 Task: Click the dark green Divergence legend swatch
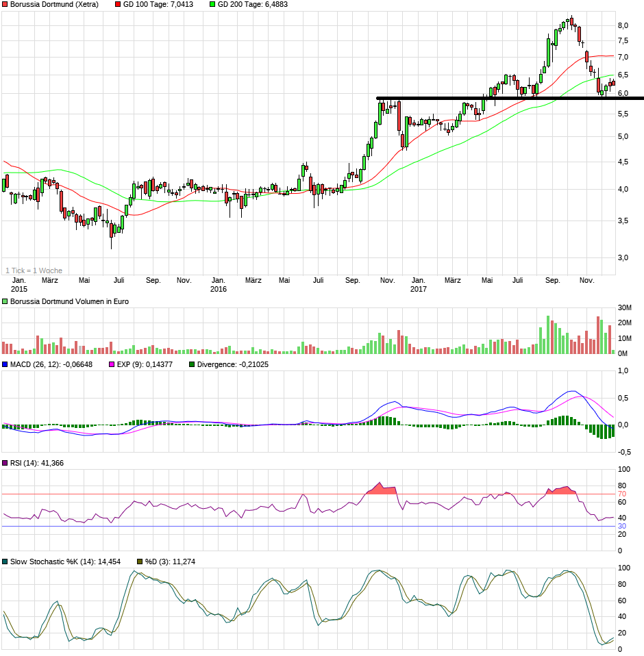[192, 365]
